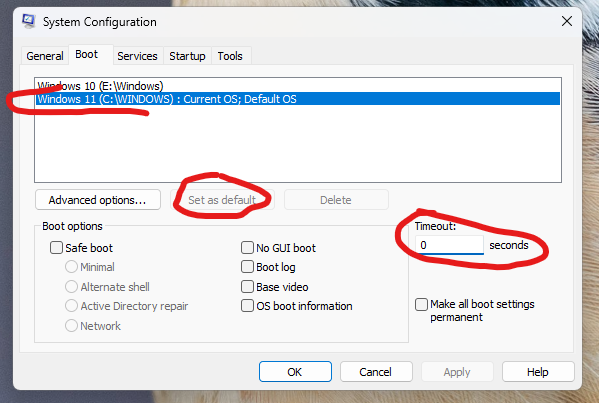Click the Cancel button
The width and height of the screenshot is (599, 403).
[x=376, y=372]
